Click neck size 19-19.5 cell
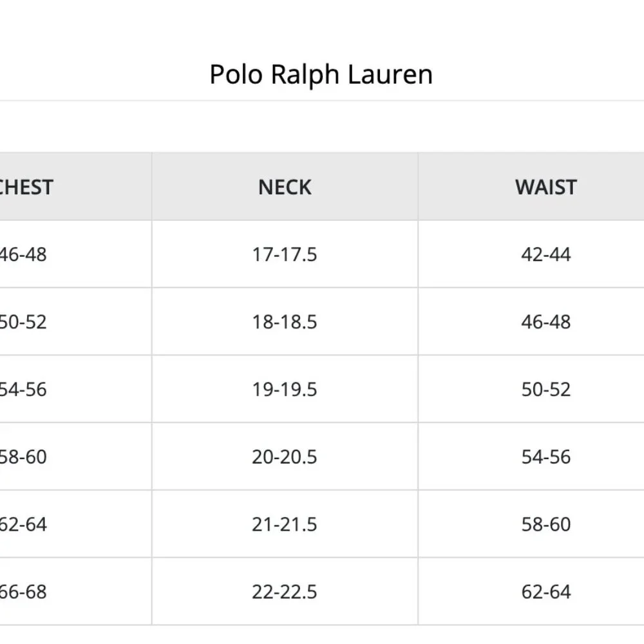The width and height of the screenshot is (644, 644). 285,389
